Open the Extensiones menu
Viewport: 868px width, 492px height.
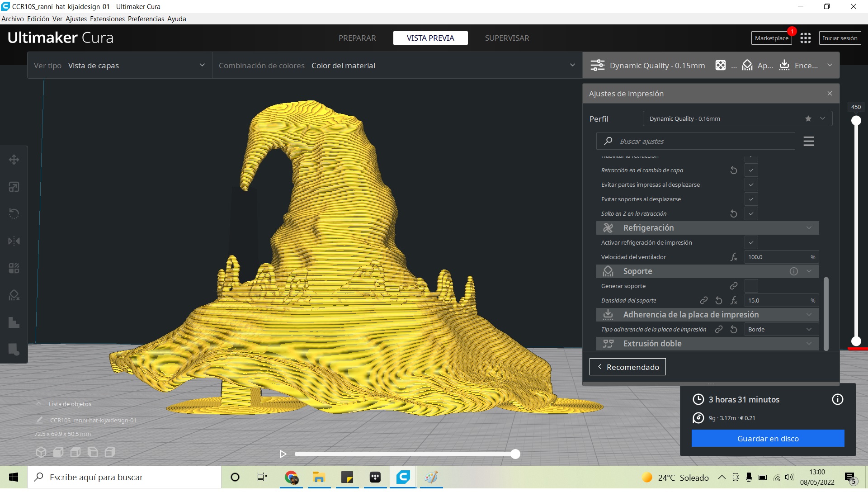click(x=107, y=19)
